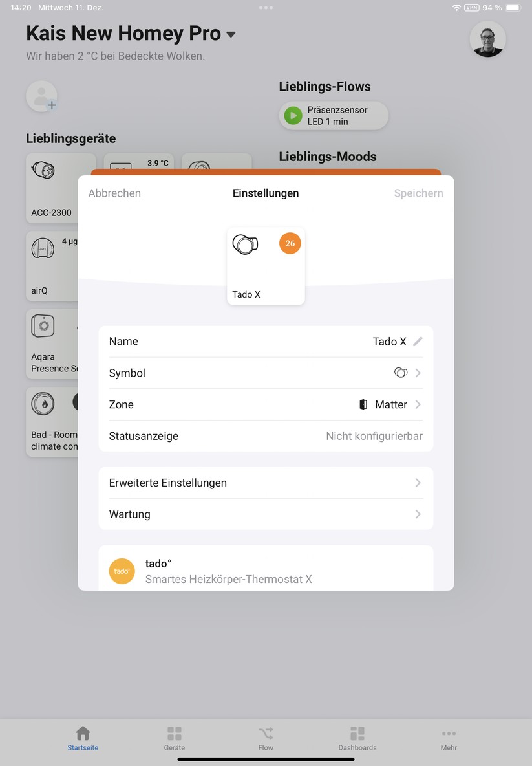Viewport: 532px width, 766px height.
Task: Cancel with Abbrechen
Action: (114, 193)
